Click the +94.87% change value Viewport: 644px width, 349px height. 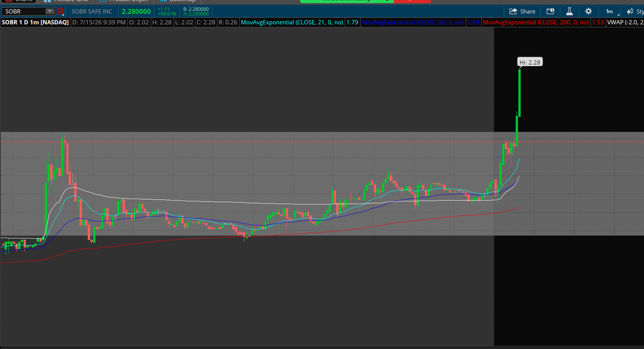167,14
